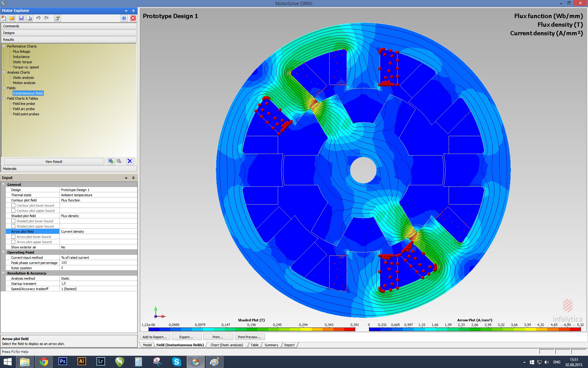Click the Undo arrow icon
588x368 pixels.
(38, 18)
